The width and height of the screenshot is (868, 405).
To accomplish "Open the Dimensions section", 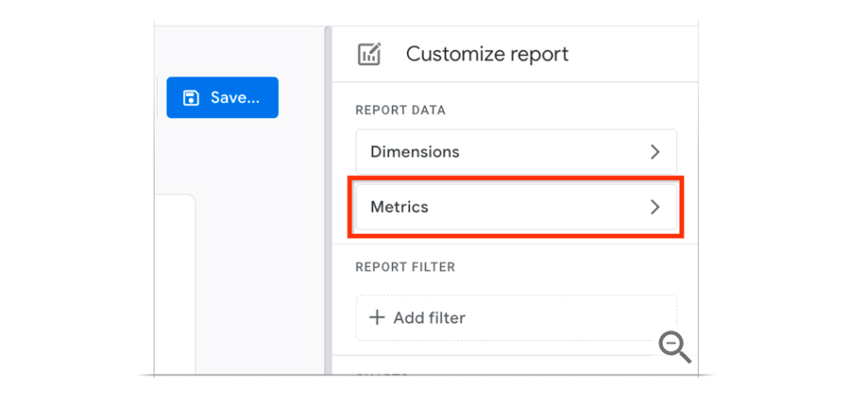I will point(516,152).
